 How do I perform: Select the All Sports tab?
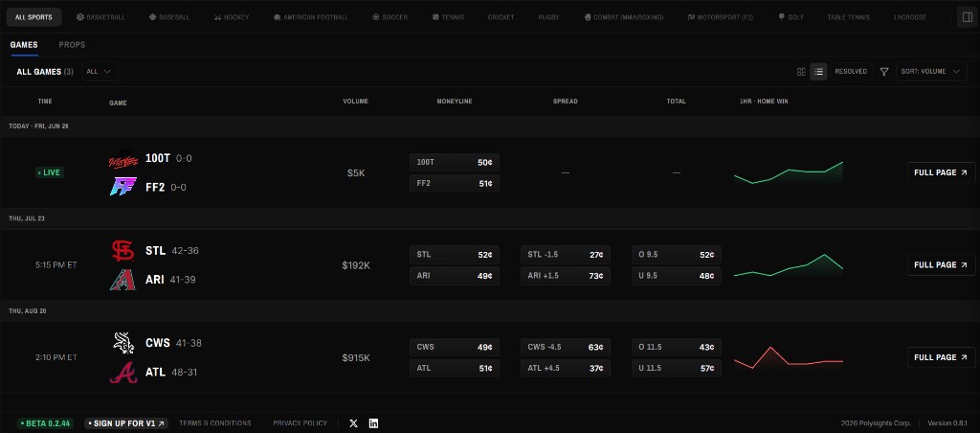(x=34, y=17)
